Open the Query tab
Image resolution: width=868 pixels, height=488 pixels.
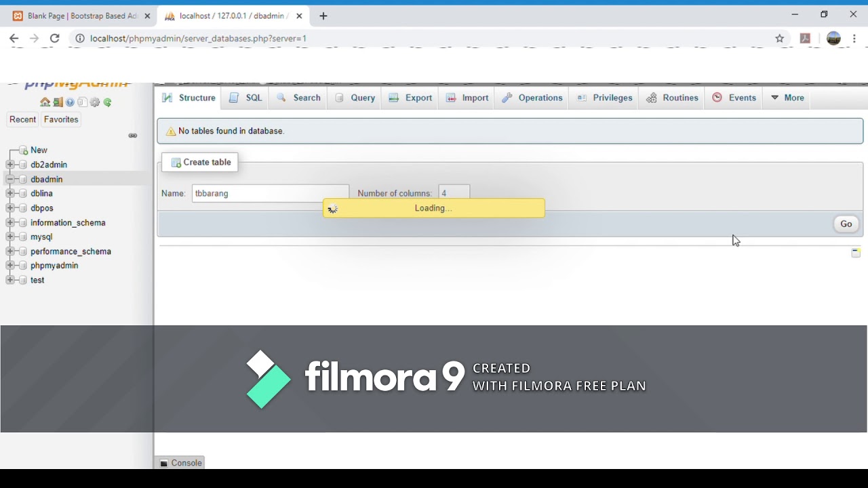coord(355,98)
